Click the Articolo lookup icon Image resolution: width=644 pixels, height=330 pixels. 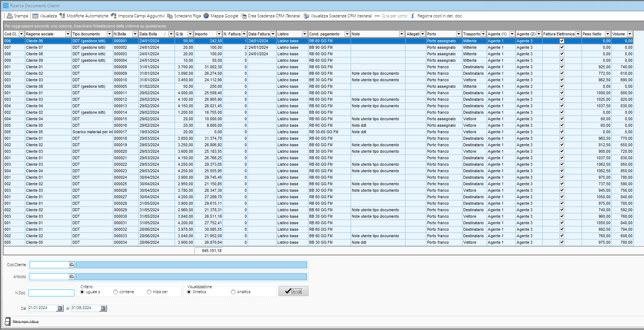(72, 277)
